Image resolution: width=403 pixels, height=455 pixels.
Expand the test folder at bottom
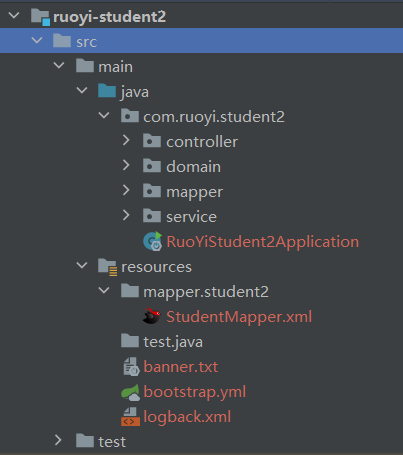coord(58,440)
